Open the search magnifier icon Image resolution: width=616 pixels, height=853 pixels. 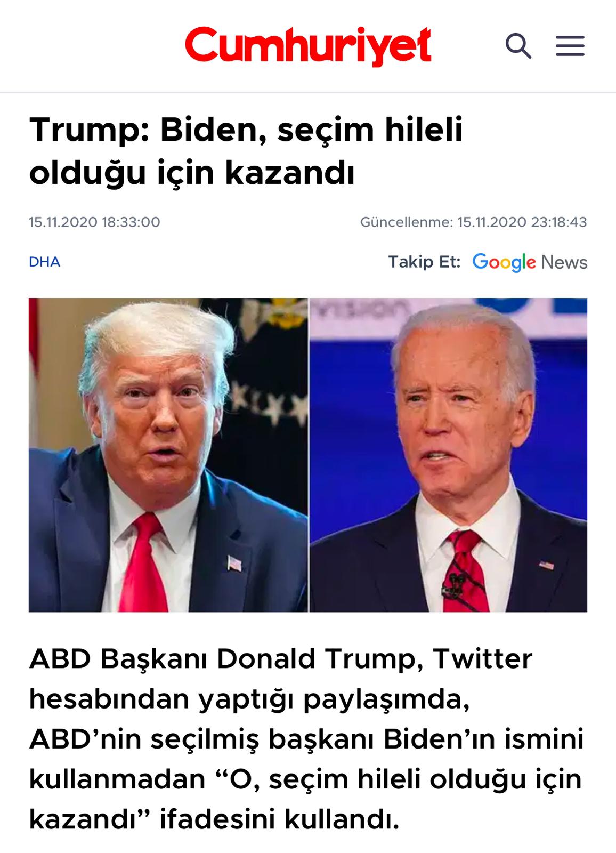tap(518, 46)
